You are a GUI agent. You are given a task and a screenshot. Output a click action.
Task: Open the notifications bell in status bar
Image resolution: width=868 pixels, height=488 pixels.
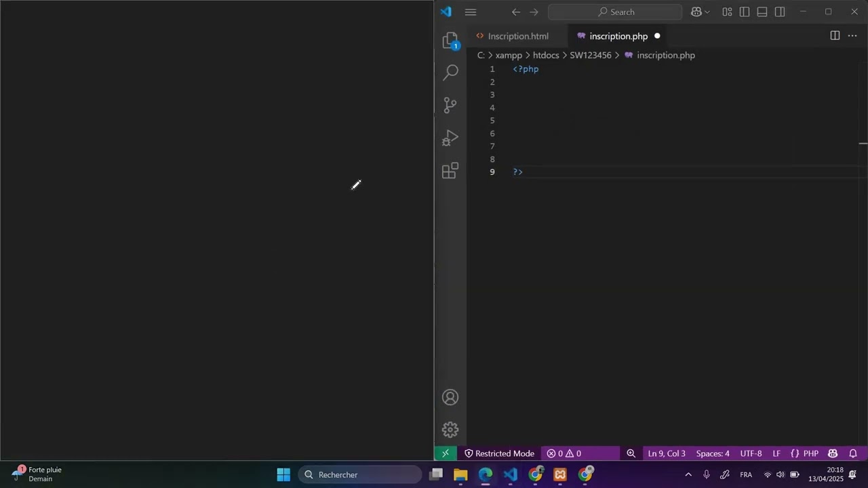(x=853, y=453)
